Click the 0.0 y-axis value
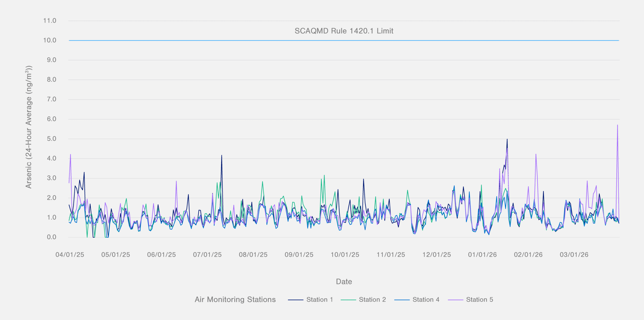The height and width of the screenshot is (320, 644). coord(51,237)
